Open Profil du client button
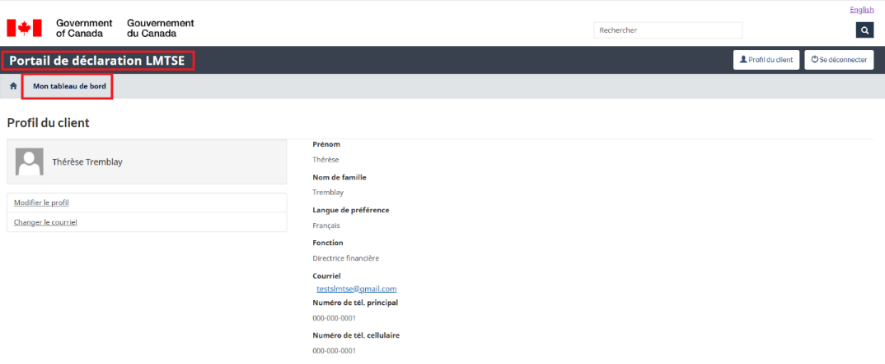This screenshot has height=364, width=885. point(766,60)
